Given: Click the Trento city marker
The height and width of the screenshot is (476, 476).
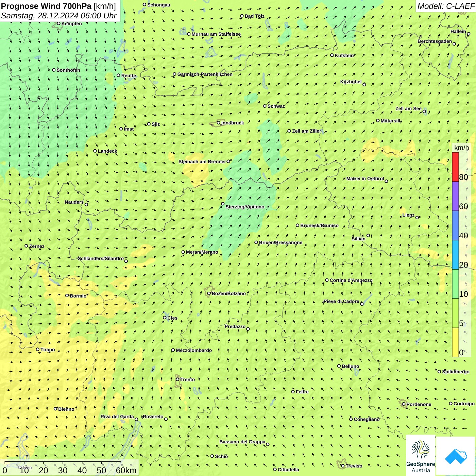Looking at the screenshot, I should pos(177,379).
